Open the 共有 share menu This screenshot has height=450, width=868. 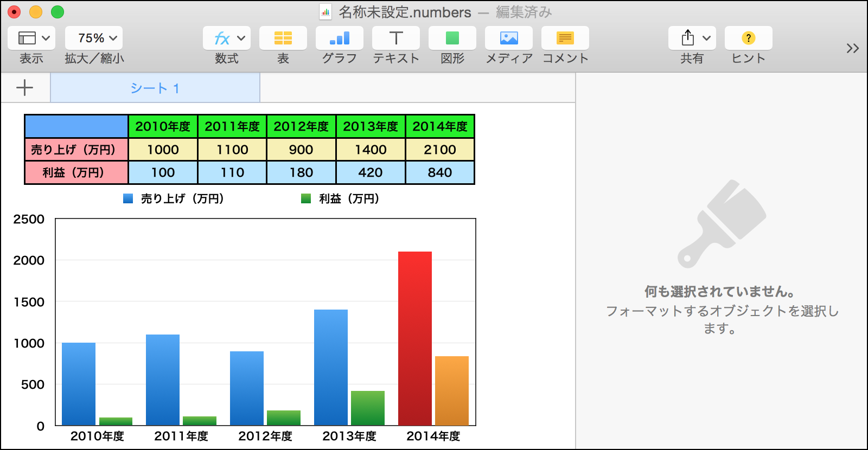tap(692, 38)
